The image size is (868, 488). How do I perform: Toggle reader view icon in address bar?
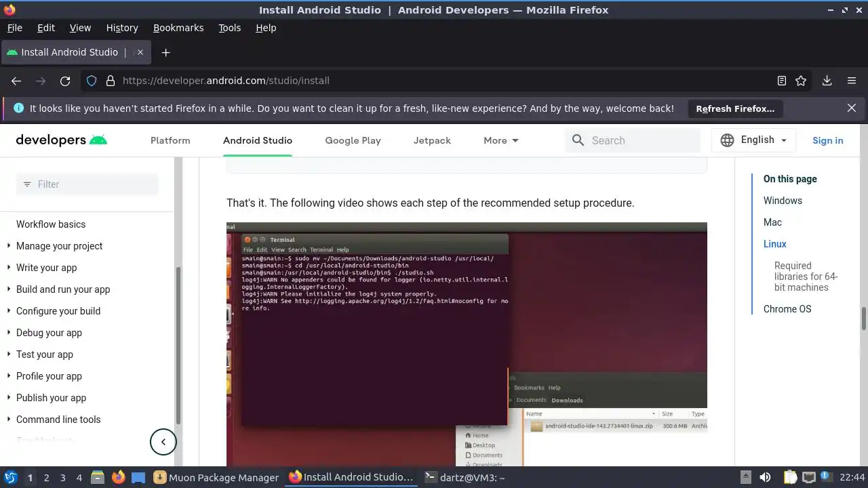(x=782, y=81)
